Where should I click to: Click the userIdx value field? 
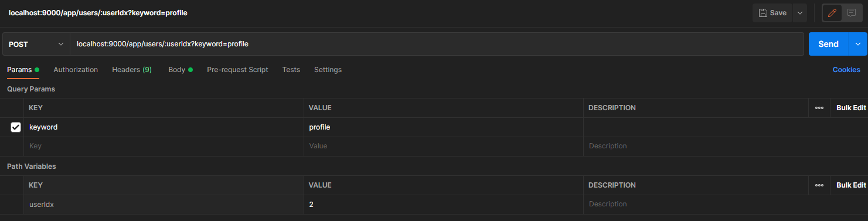[443, 205]
